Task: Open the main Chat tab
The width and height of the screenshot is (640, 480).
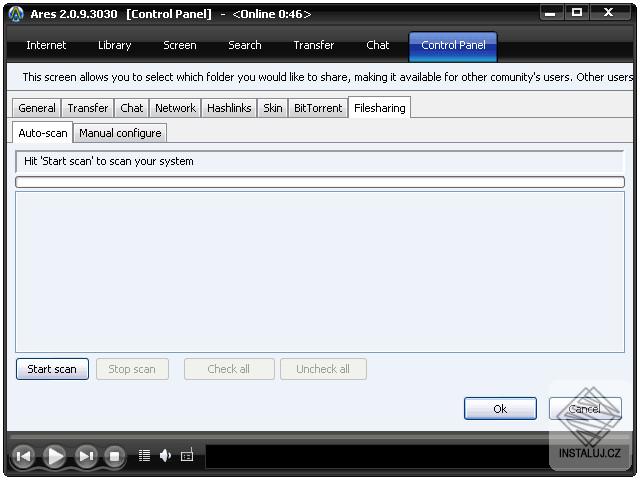Action: coord(378,45)
